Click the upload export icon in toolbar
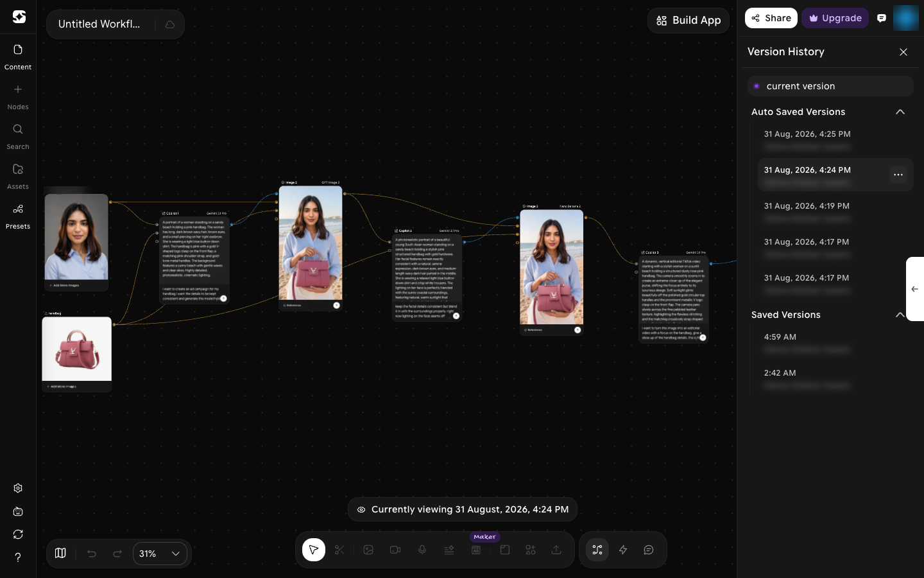 click(x=556, y=550)
